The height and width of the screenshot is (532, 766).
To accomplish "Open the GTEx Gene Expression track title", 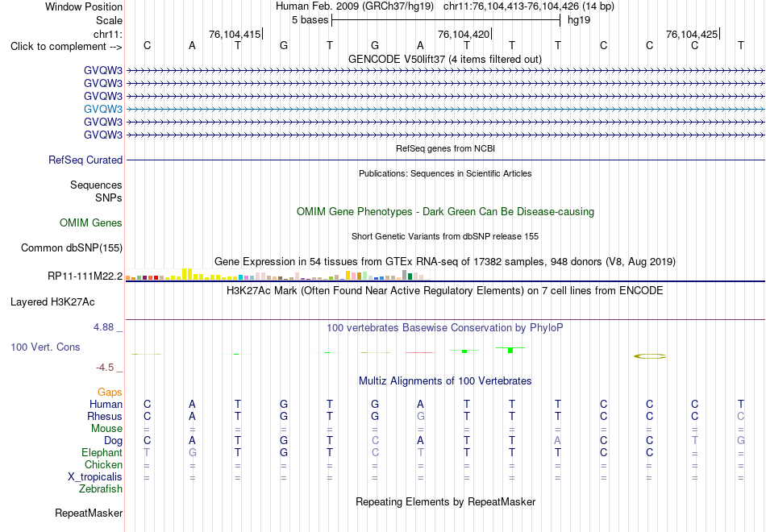I will 445,261.
